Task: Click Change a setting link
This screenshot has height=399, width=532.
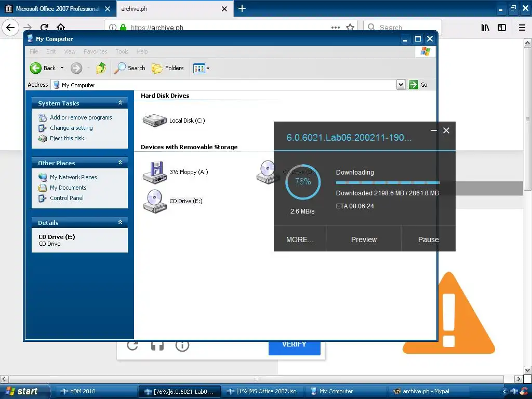Action: 71,128
